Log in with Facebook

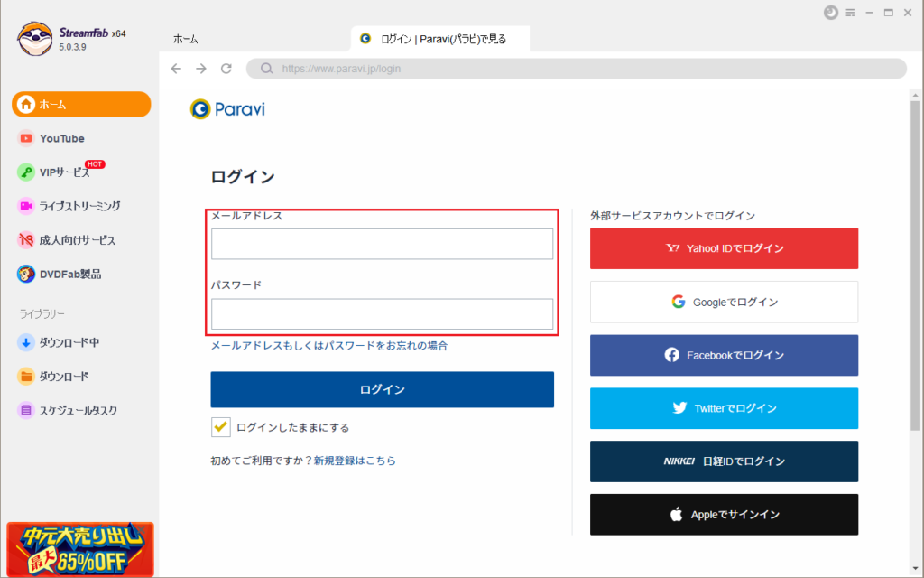[725, 355]
